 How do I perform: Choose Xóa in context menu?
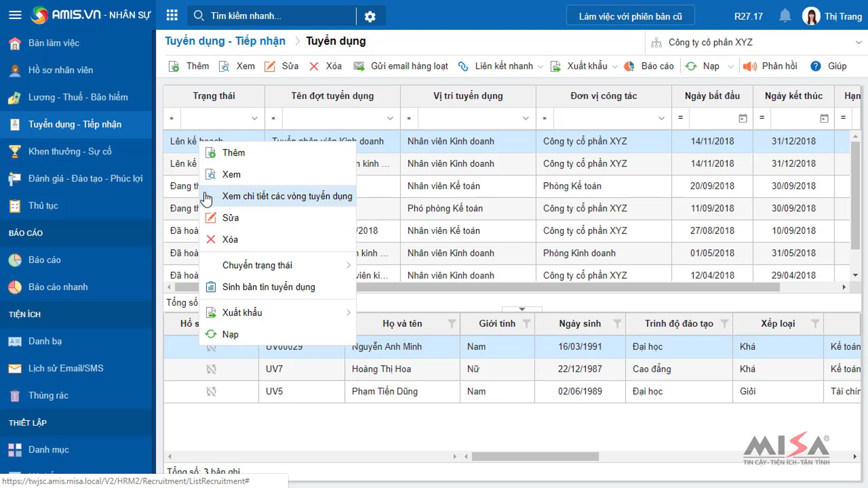click(277, 240)
